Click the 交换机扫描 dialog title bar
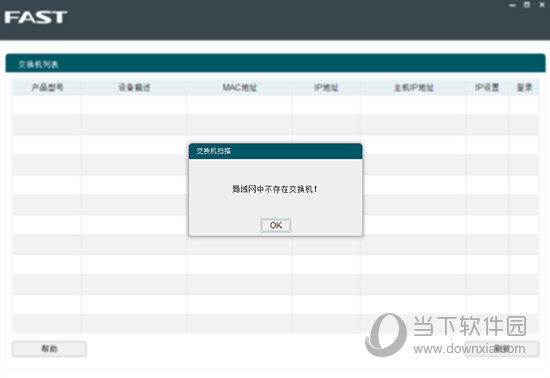The width and height of the screenshot is (550, 378). tap(275, 151)
